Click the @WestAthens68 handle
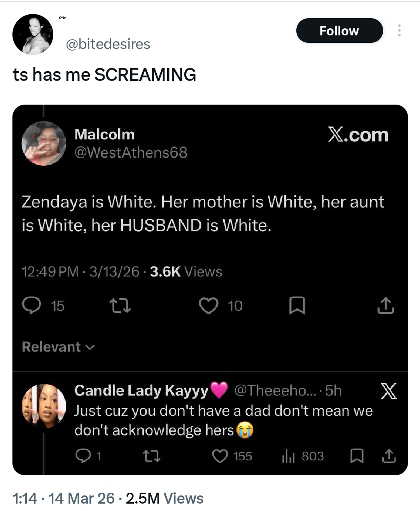420x511 pixels. pos(131,152)
